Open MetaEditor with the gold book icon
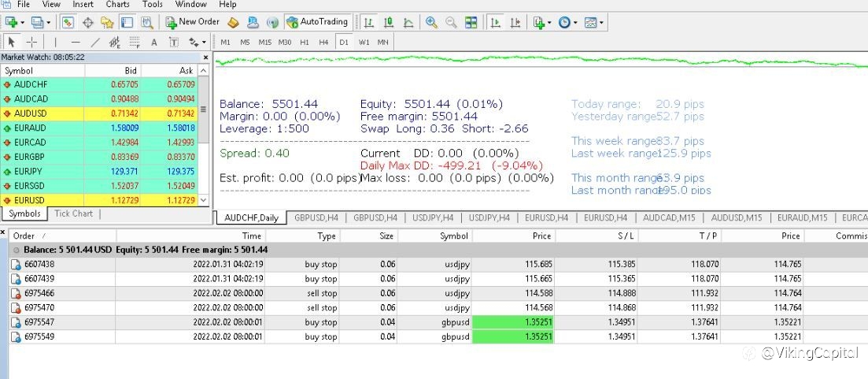Screen dimensions: 868x379 [x=234, y=22]
